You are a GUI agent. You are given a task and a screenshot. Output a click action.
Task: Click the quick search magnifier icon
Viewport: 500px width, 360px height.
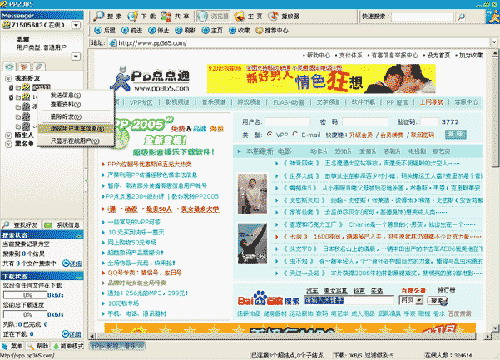pos(461,17)
